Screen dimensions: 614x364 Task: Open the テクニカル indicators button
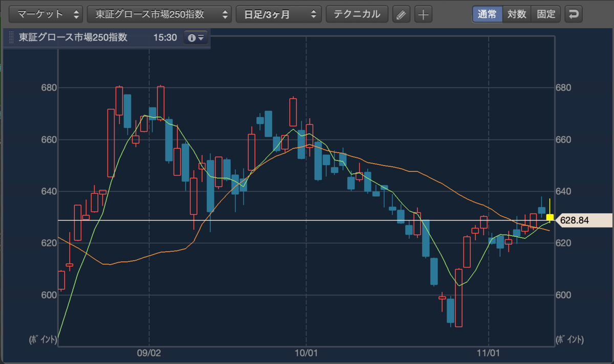click(357, 14)
